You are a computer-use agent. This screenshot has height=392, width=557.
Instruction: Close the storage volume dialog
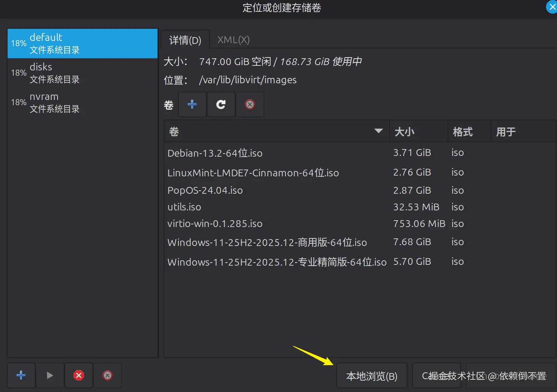tap(552, 7)
